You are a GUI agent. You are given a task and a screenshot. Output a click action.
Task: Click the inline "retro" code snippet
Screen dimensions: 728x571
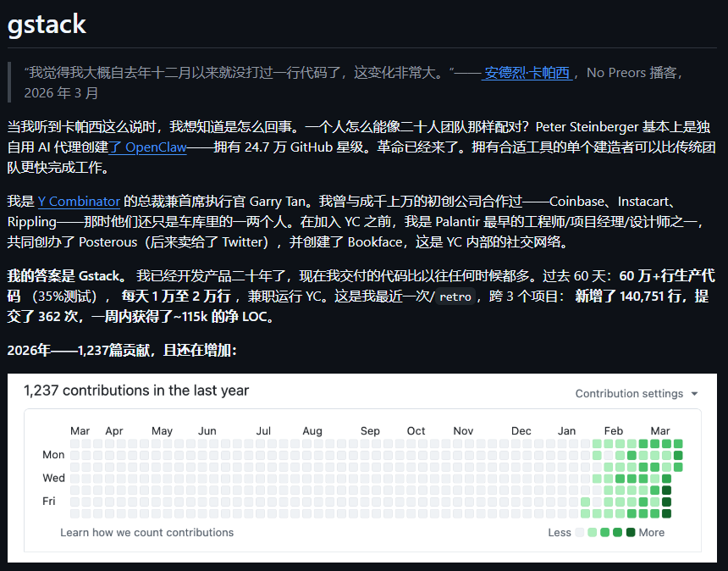[x=455, y=297]
